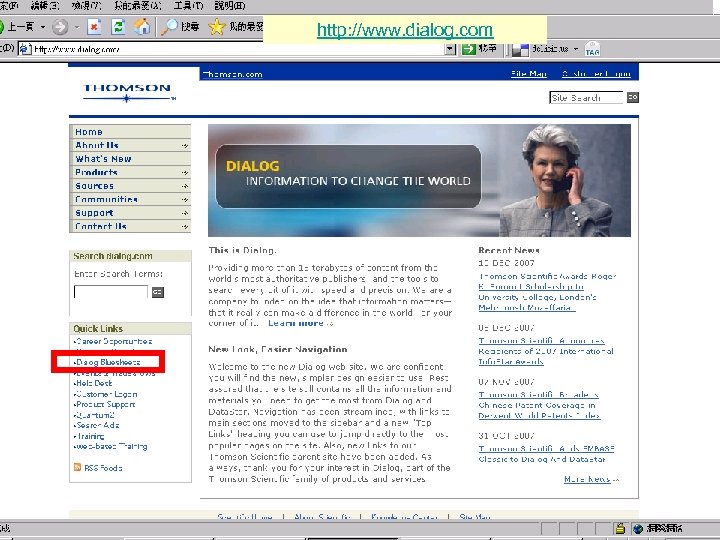Click the Home icon in browser toolbar
This screenshot has width=720, height=540.
tap(142, 27)
